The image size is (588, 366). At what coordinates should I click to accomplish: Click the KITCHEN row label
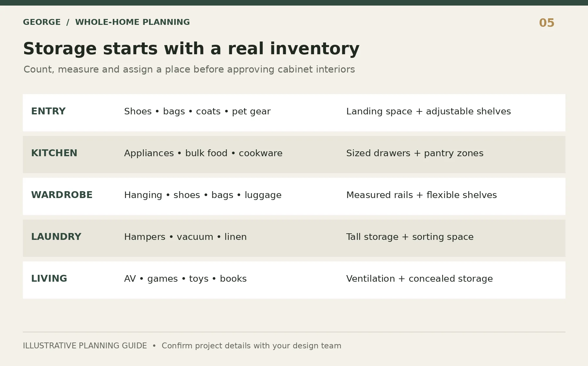point(54,153)
